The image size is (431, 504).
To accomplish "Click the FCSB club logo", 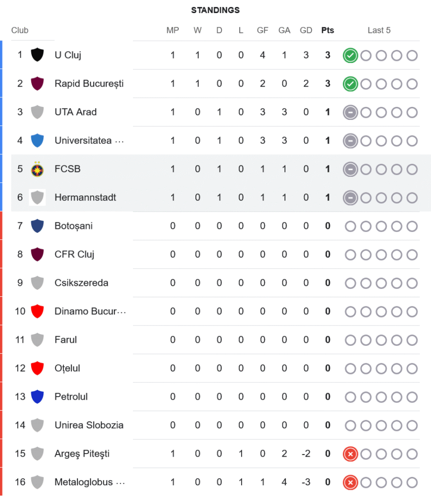I will (37, 169).
